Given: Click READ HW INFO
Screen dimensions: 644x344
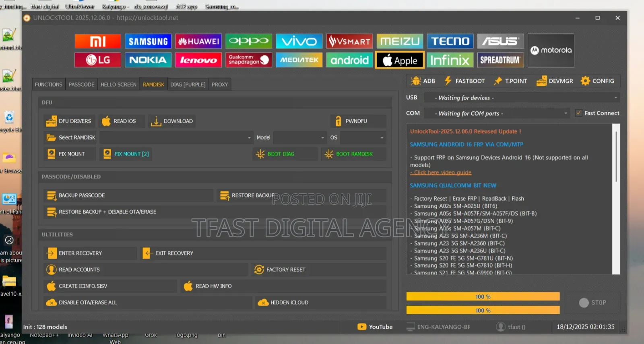Looking at the screenshot, I should 283,286.
